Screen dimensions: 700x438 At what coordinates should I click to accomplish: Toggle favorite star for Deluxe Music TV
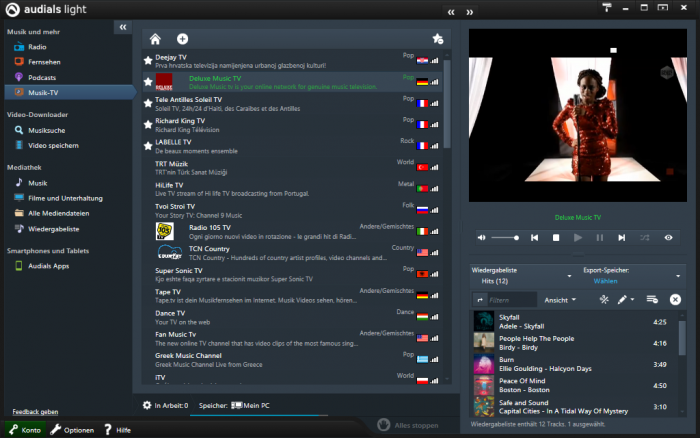148,82
